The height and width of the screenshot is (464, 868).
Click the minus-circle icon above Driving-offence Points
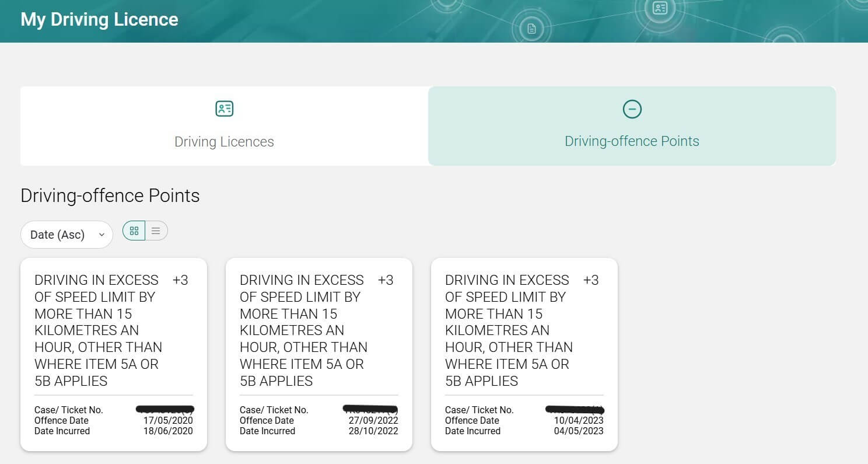pyautogui.click(x=632, y=109)
